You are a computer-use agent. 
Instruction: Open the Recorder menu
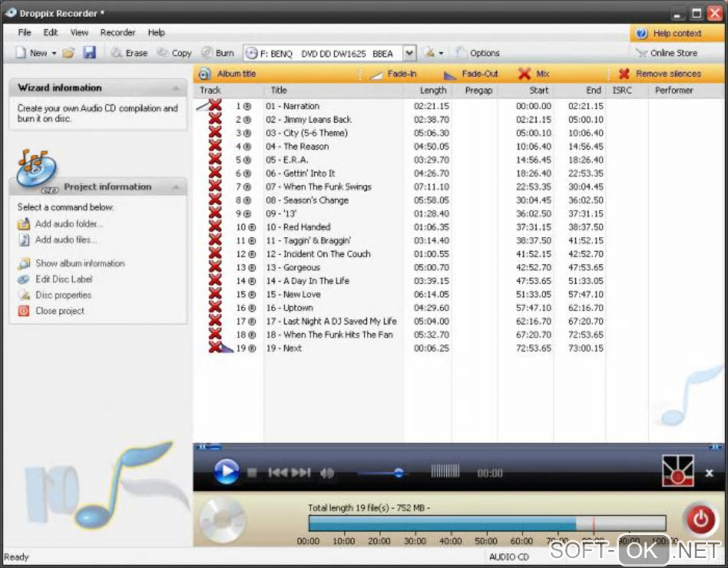pos(118,33)
